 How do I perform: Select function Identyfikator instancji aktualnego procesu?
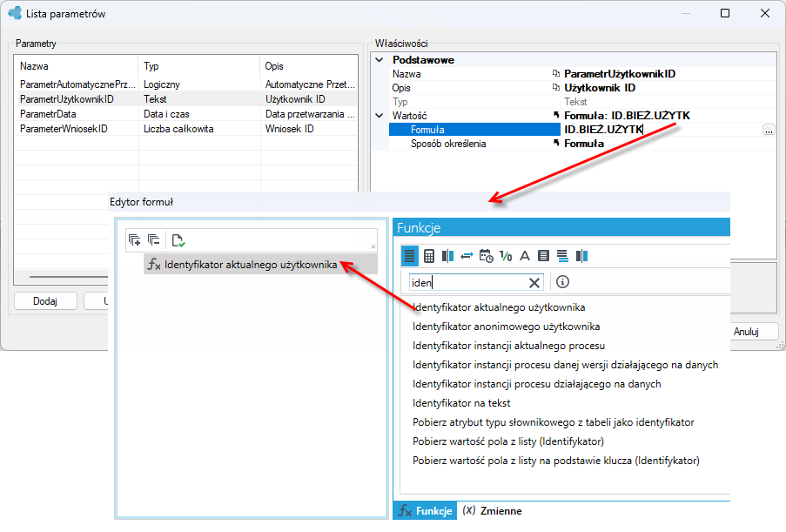click(x=508, y=346)
